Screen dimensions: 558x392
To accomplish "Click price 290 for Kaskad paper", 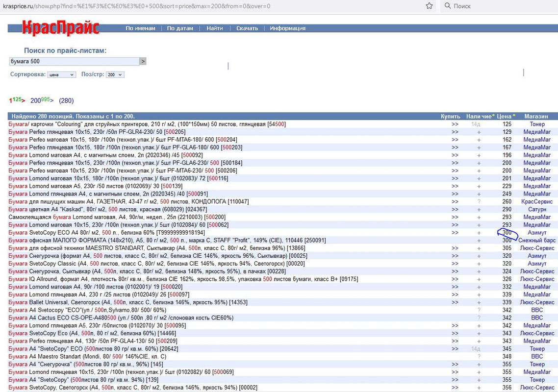I will click(x=507, y=210).
